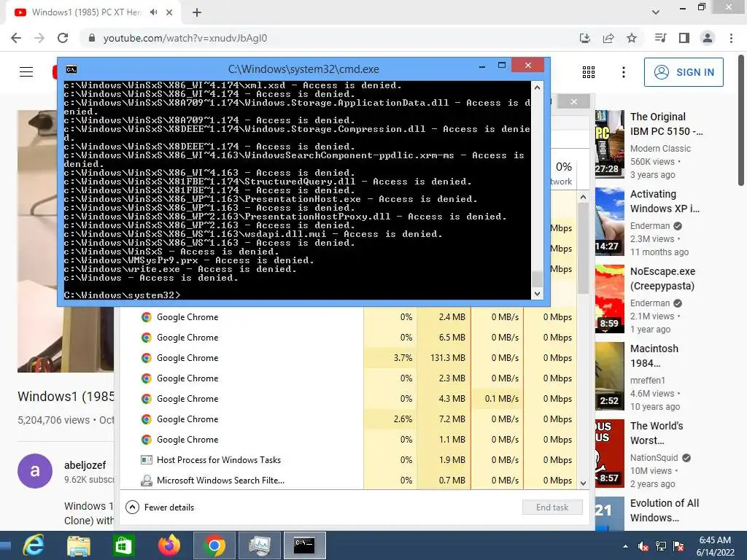Click the cmd.exe title bar icon
Screen dimensions: 747x560
[71, 69]
